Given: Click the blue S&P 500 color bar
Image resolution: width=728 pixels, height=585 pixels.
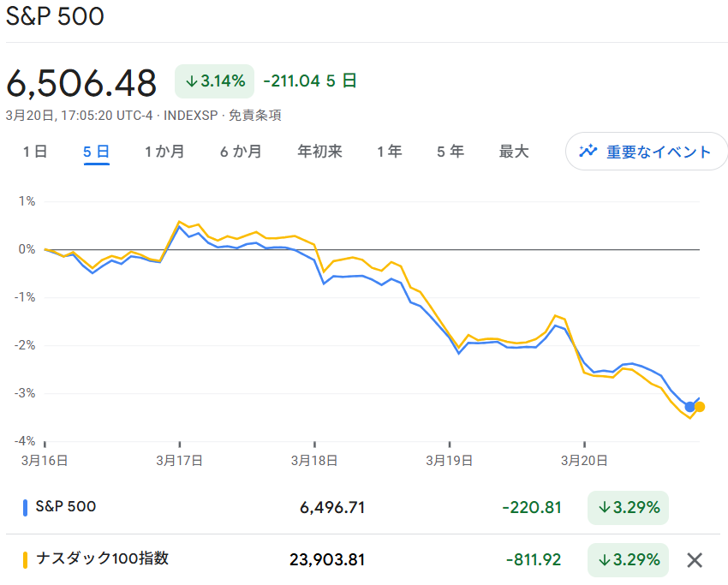Looking at the screenshot, I should coord(23,507).
